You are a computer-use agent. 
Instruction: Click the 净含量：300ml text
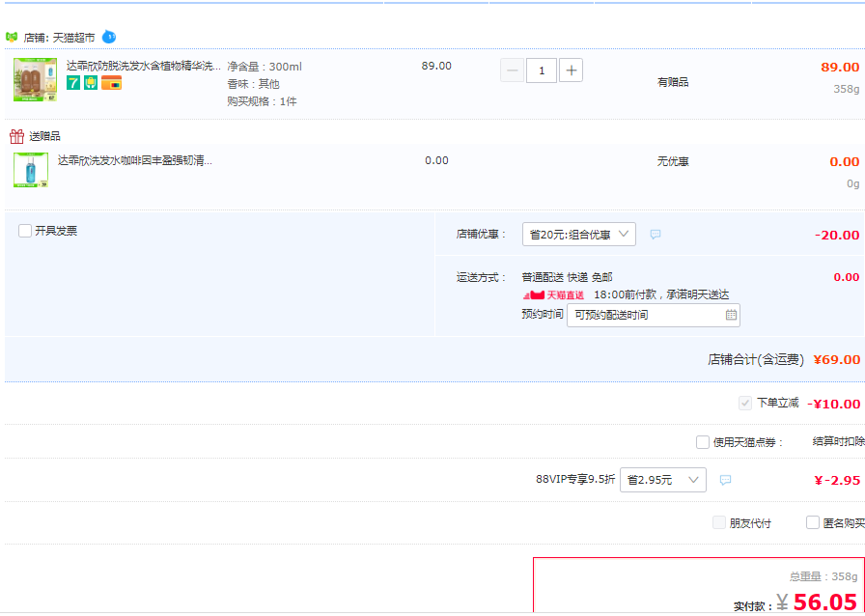coord(265,67)
